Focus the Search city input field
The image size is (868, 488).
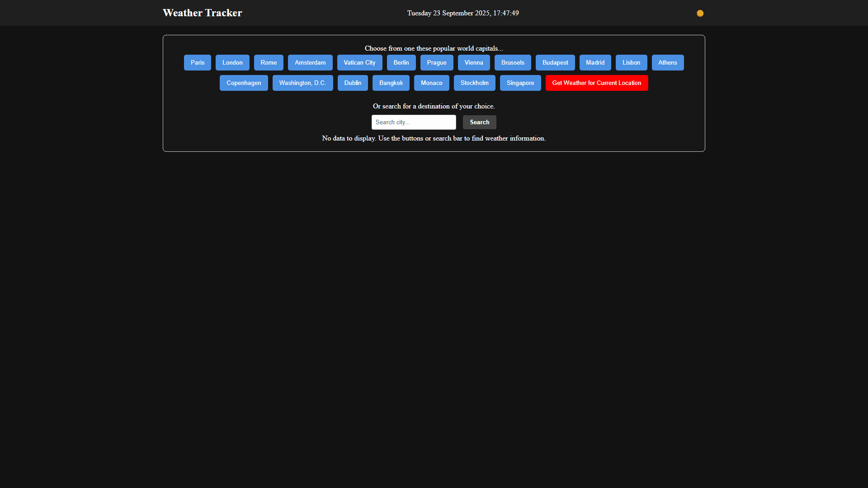point(413,122)
